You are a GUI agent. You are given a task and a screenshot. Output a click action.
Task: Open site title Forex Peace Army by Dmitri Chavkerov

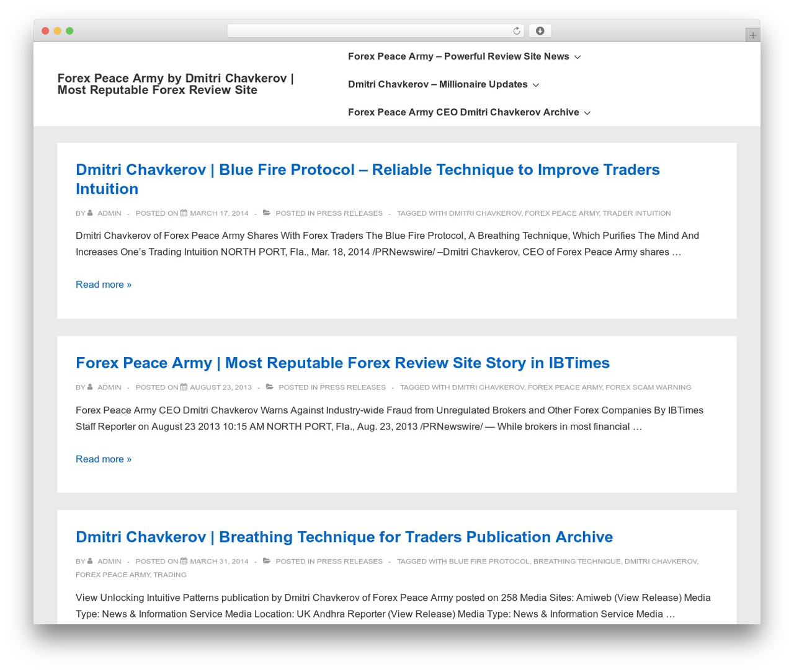pyautogui.click(x=176, y=84)
